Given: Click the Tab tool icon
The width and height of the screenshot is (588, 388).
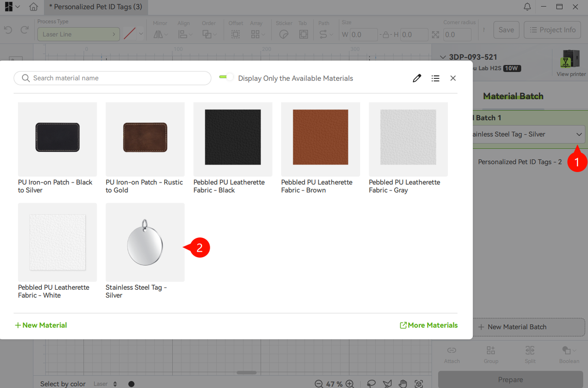Looking at the screenshot, I should [x=303, y=34].
